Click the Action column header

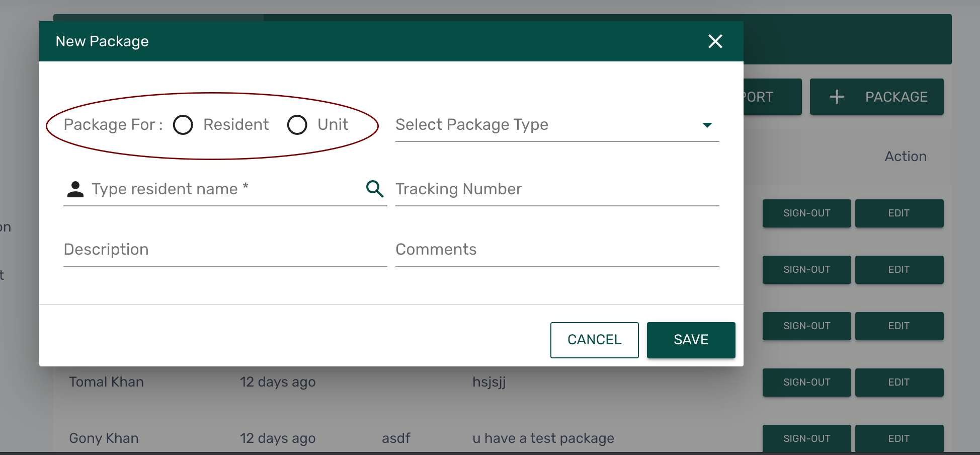(x=906, y=157)
